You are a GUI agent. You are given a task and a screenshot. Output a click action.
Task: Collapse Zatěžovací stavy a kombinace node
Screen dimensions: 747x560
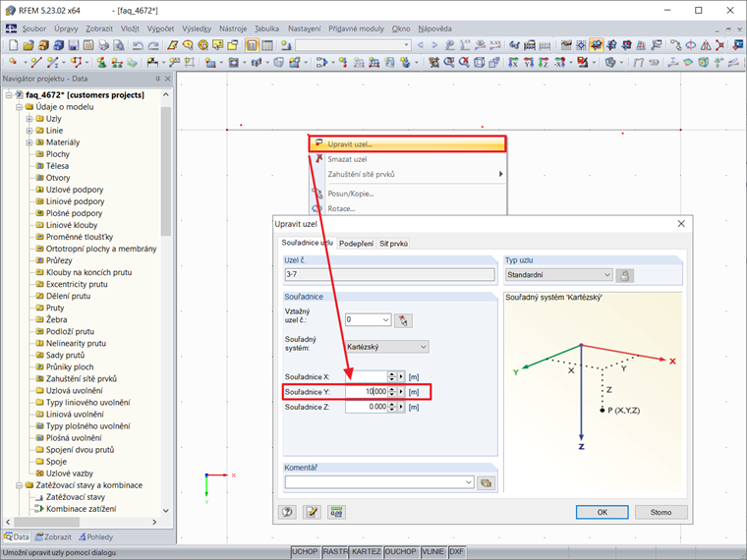pyautogui.click(x=19, y=485)
